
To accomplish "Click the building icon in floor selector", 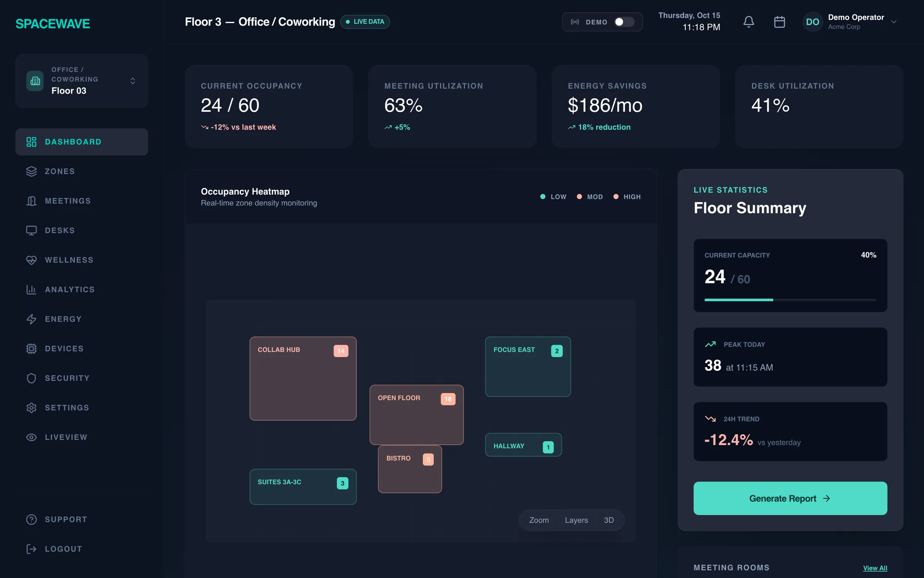I will (35, 81).
